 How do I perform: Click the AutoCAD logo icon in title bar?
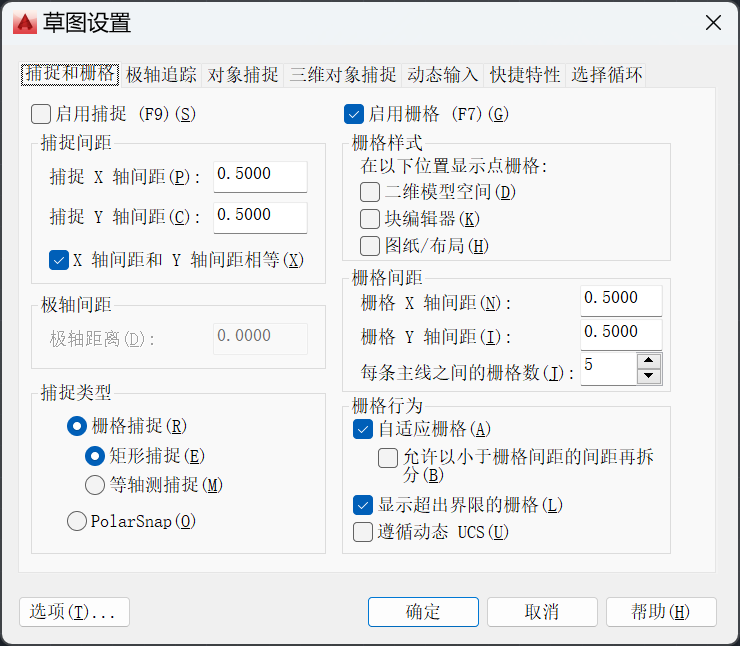(x=25, y=23)
